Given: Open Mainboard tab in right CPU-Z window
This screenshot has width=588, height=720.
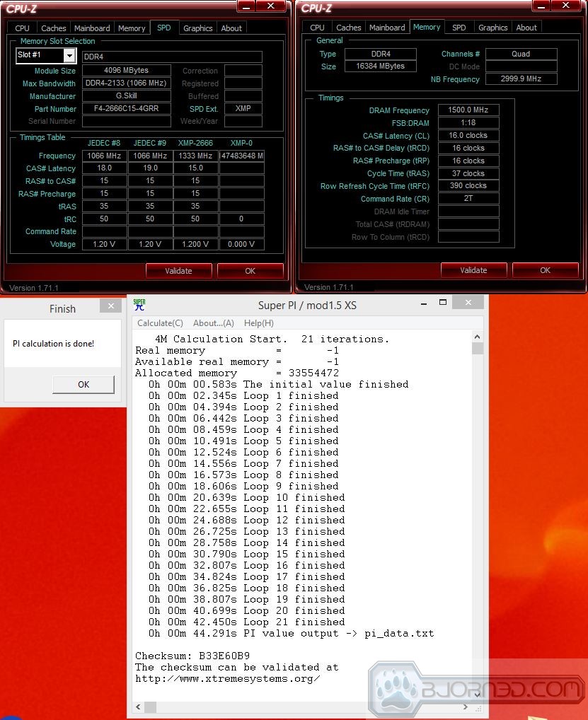Looking at the screenshot, I should click(387, 28).
